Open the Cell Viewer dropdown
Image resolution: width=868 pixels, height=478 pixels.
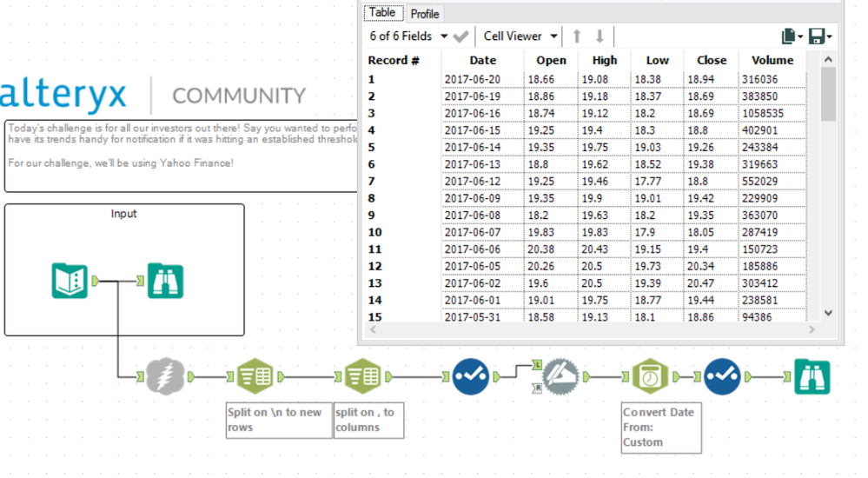(520, 37)
